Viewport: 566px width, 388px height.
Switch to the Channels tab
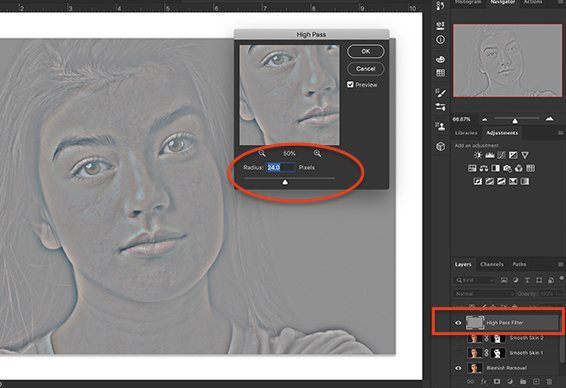click(492, 264)
